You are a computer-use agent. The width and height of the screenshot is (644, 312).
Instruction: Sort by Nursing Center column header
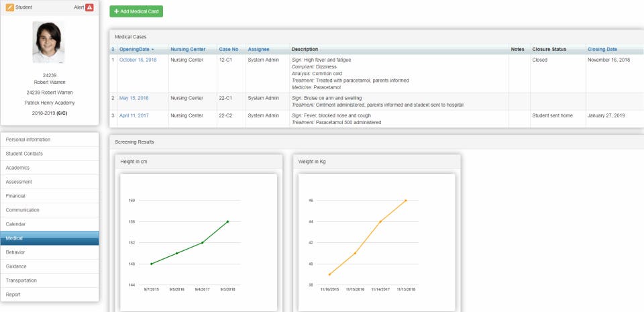point(188,49)
